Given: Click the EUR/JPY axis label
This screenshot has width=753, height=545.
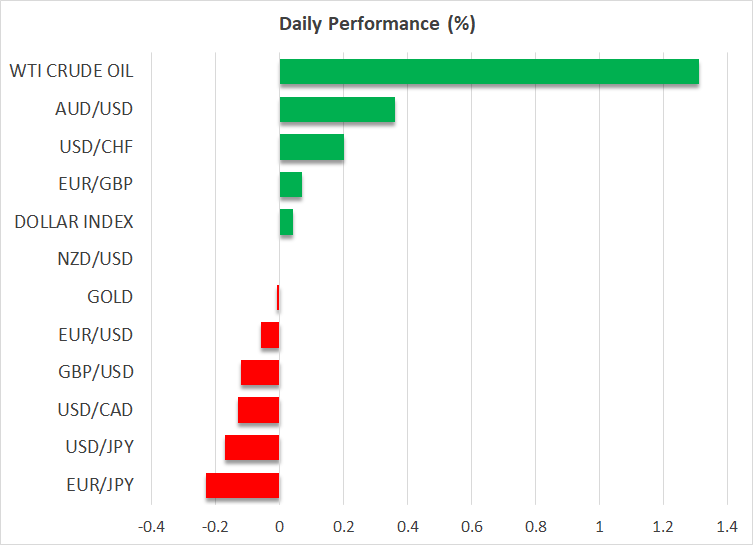Looking at the screenshot, I should click(x=99, y=485).
